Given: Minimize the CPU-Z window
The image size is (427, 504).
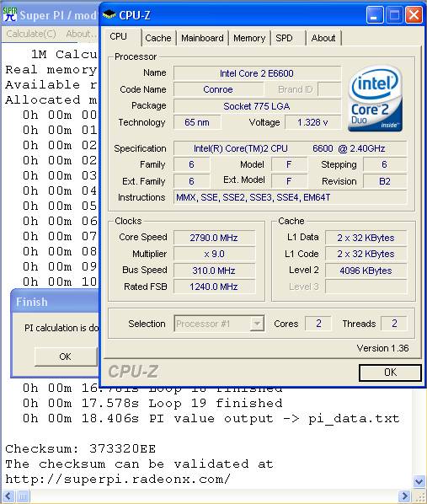Looking at the screenshot, I should click(x=374, y=15).
